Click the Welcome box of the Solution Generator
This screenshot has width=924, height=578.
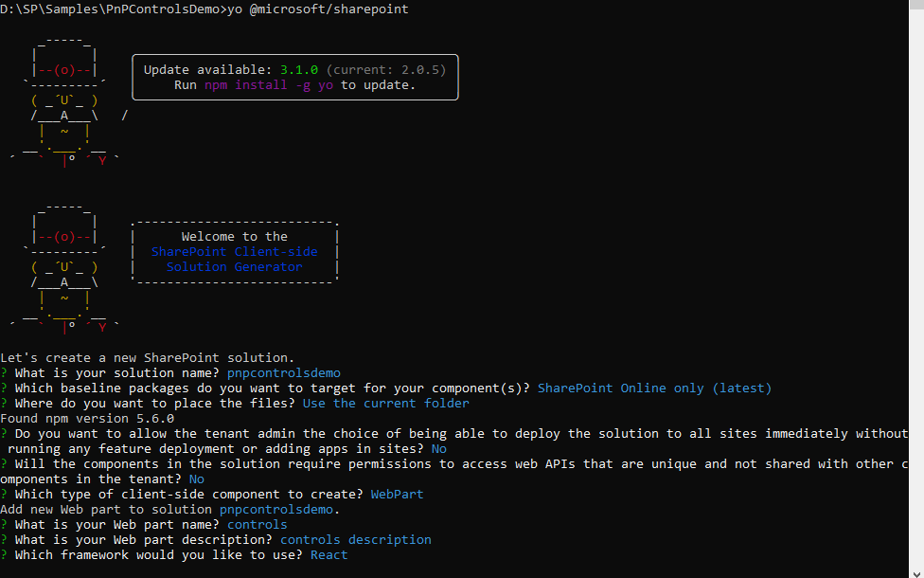pos(234,251)
